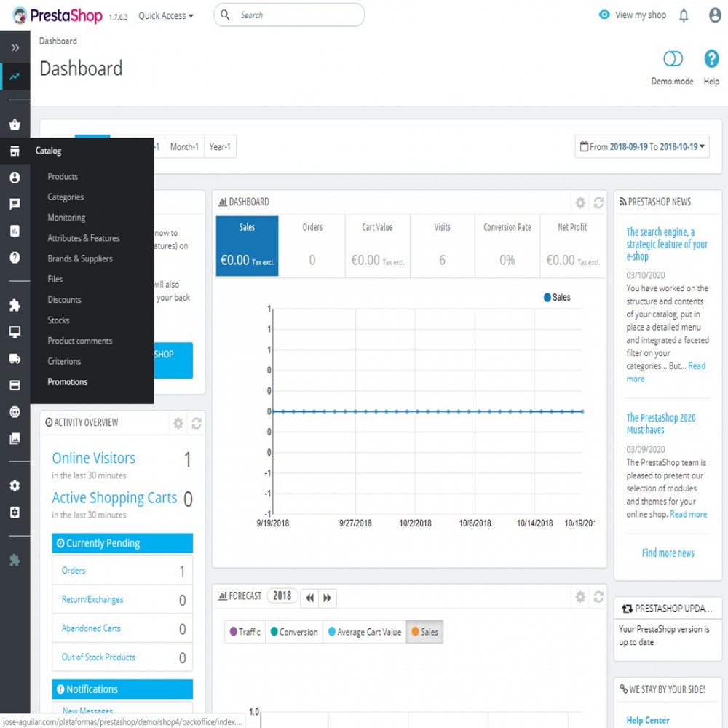
Task: Open the Find more news link
Action: pyautogui.click(x=668, y=553)
